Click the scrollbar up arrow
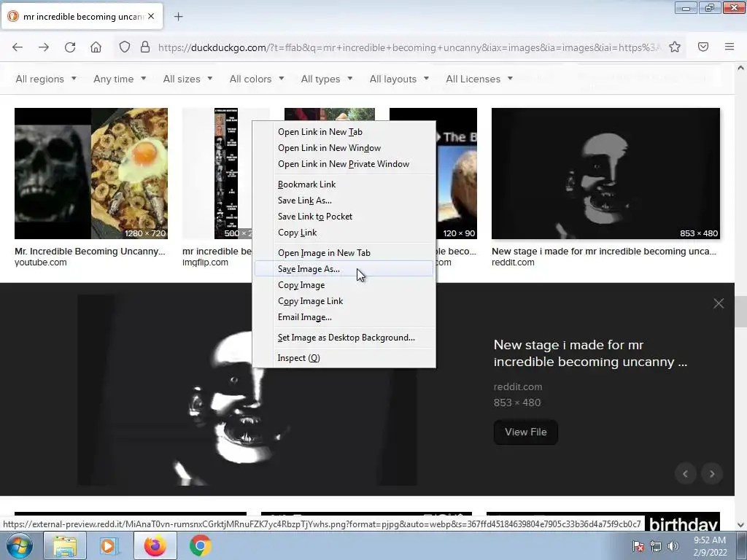 (740, 68)
